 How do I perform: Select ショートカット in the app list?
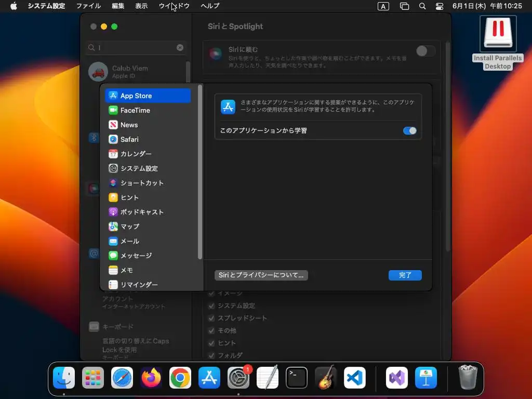point(148,183)
